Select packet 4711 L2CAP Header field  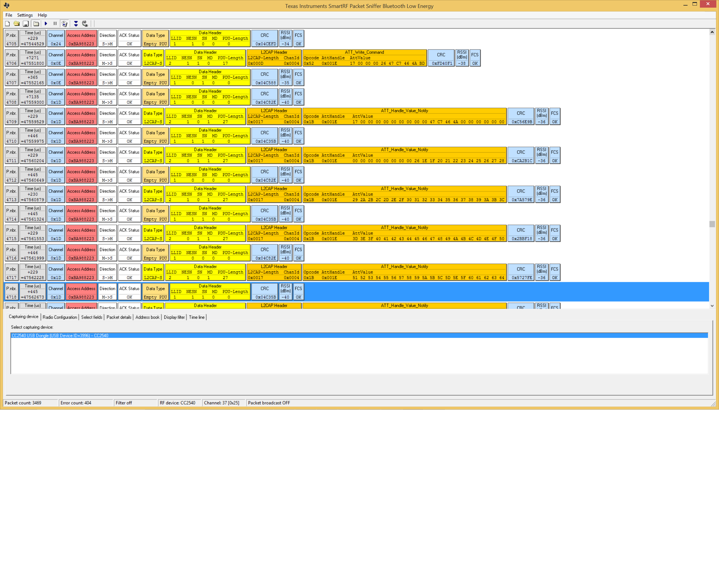click(x=274, y=155)
